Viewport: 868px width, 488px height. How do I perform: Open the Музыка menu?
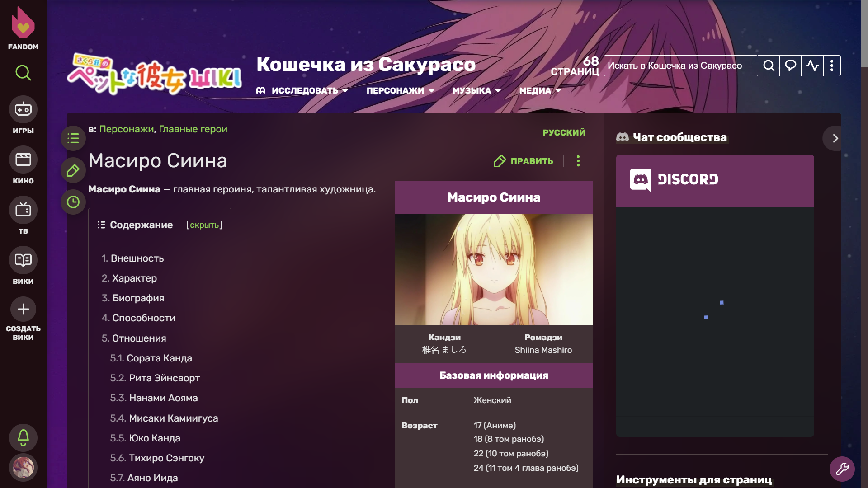[x=476, y=91]
